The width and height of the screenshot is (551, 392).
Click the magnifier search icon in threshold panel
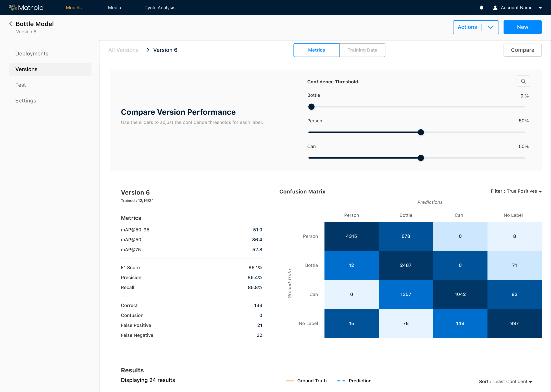pos(523,81)
